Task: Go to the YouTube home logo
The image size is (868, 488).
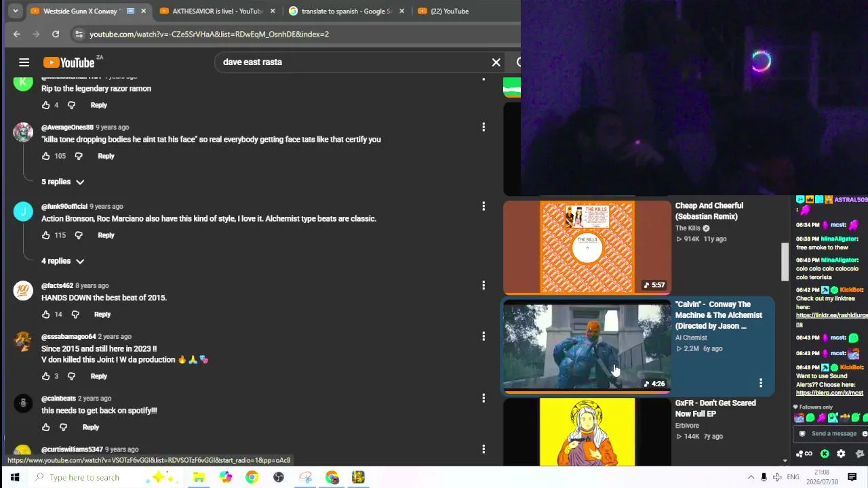Action: tap(69, 62)
